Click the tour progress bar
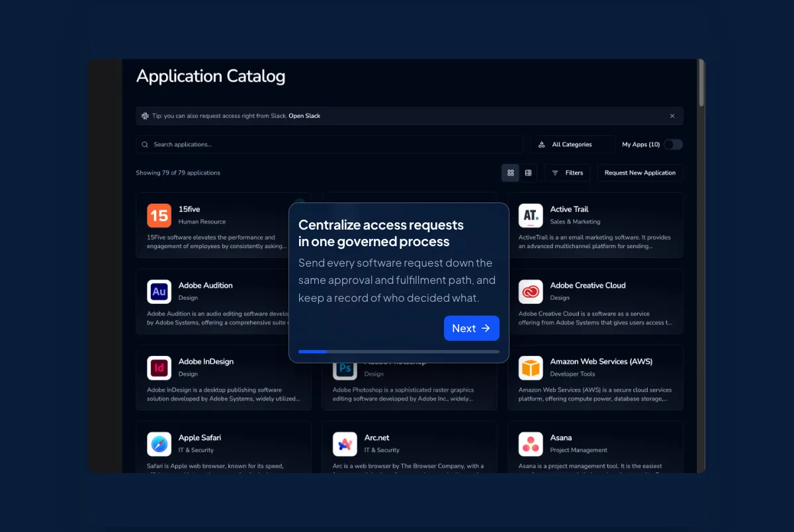Viewport: 794px width, 532px height. pos(399,351)
